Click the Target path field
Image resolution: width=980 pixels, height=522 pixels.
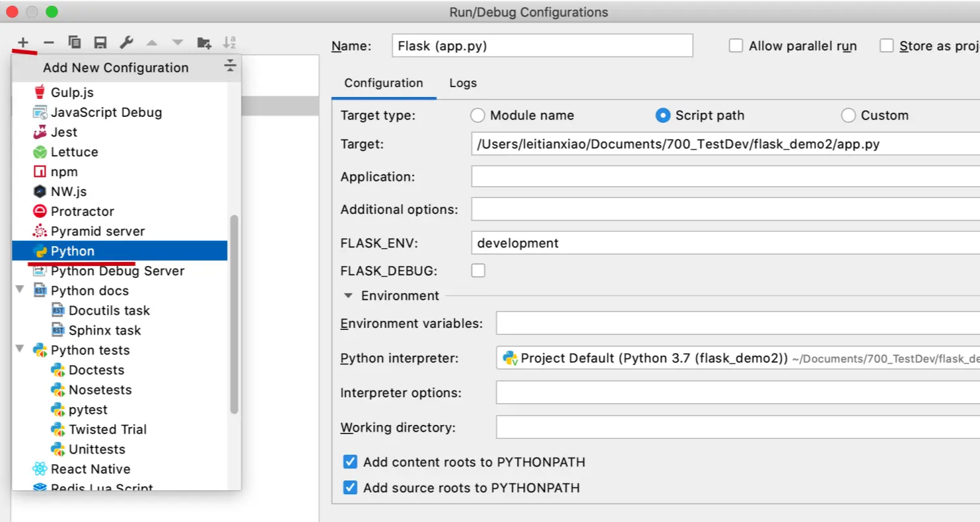725,144
